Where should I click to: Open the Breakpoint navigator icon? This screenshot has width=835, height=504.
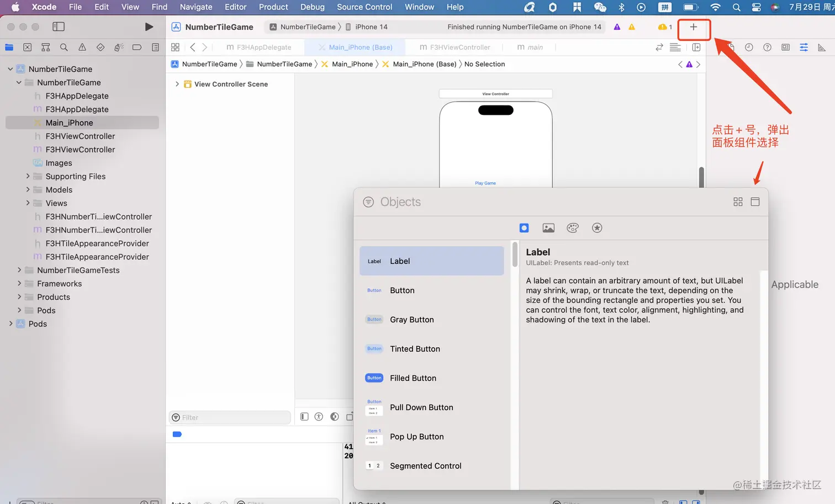coord(137,47)
